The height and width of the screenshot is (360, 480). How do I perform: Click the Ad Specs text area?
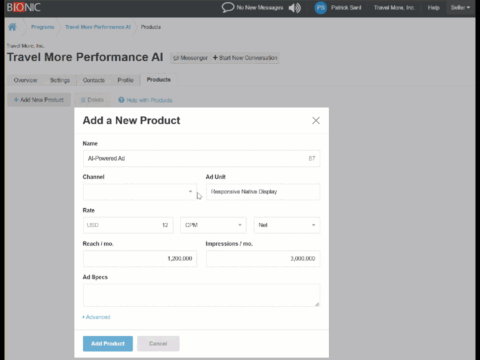click(x=201, y=295)
